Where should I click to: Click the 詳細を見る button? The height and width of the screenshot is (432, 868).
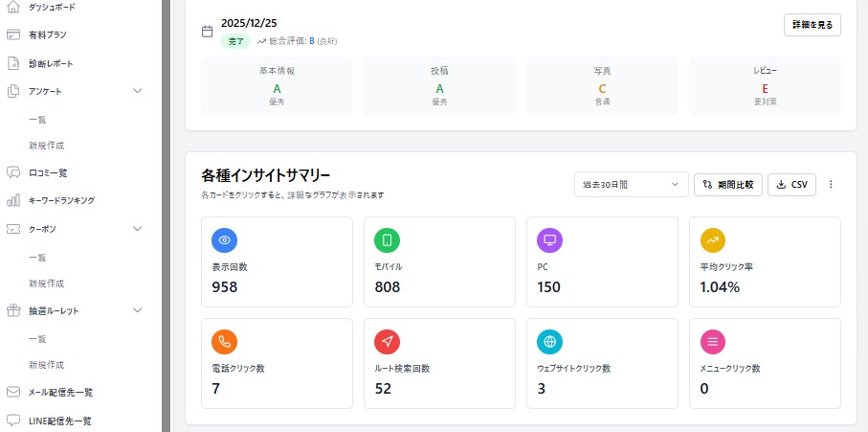click(812, 25)
